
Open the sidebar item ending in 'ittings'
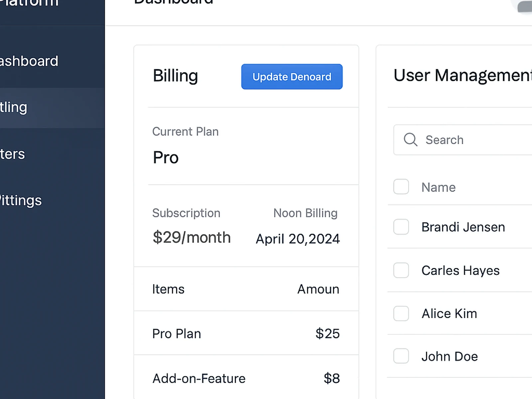tap(21, 200)
